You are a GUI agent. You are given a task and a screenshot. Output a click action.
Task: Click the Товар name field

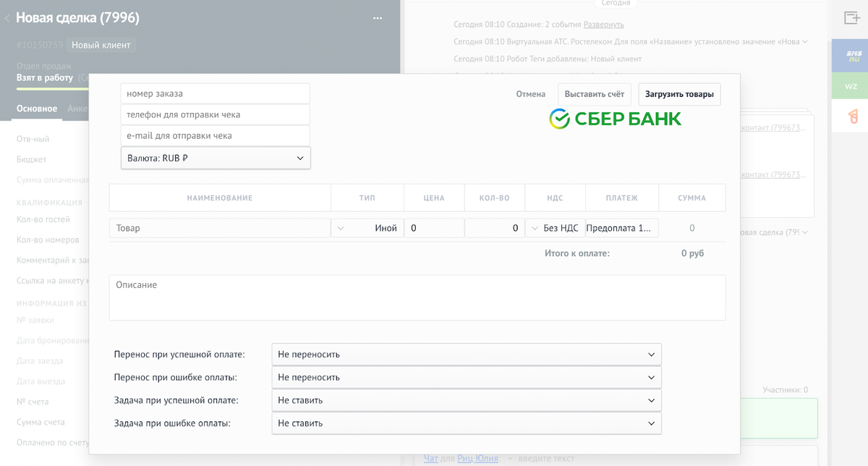tap(220, 228)
